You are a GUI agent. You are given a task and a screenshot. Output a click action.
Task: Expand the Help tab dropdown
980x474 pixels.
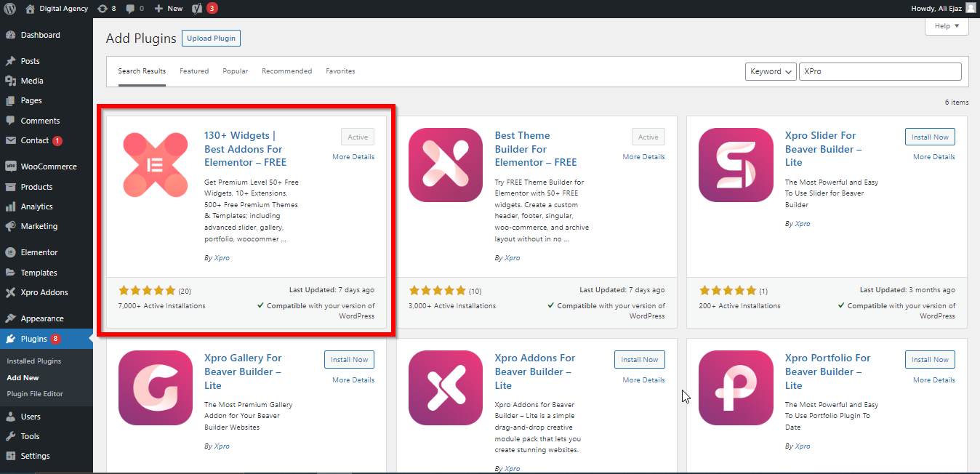pos(947,26)
